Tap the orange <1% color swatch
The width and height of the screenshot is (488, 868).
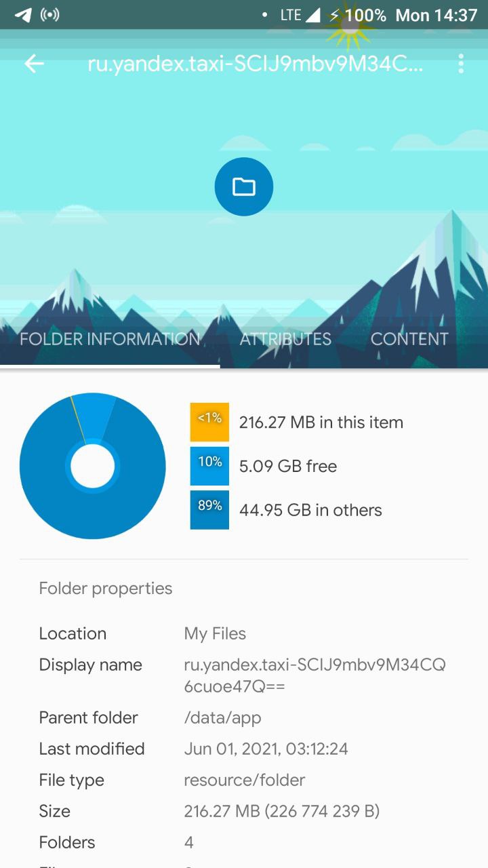[x=209, y=422]
